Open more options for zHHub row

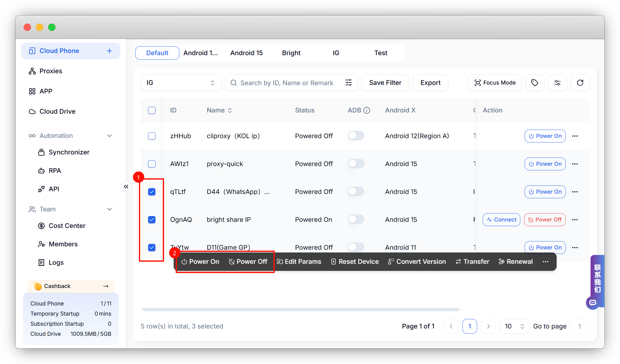click(575, 136)
